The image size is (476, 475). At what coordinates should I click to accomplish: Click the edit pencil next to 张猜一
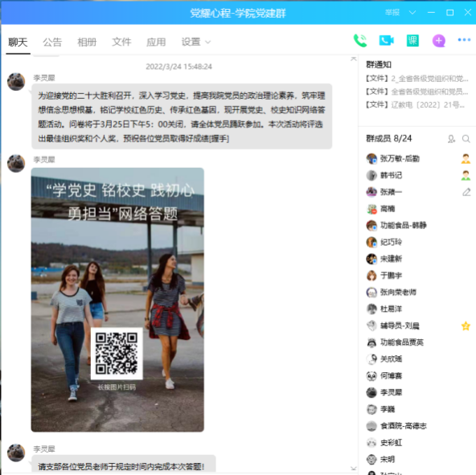tap(466, 192)
